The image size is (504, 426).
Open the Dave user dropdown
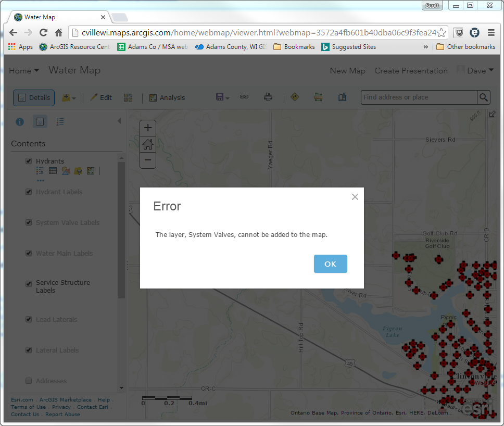476,70
